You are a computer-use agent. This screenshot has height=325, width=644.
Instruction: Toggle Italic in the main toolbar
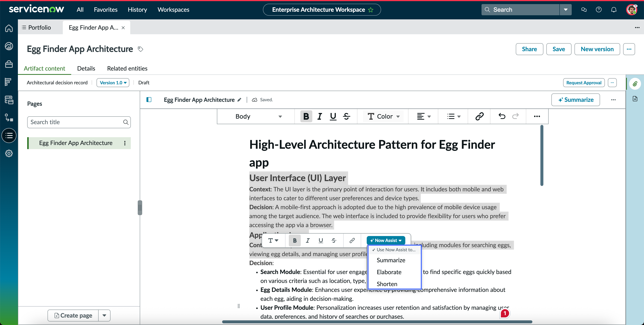[320, 116]
